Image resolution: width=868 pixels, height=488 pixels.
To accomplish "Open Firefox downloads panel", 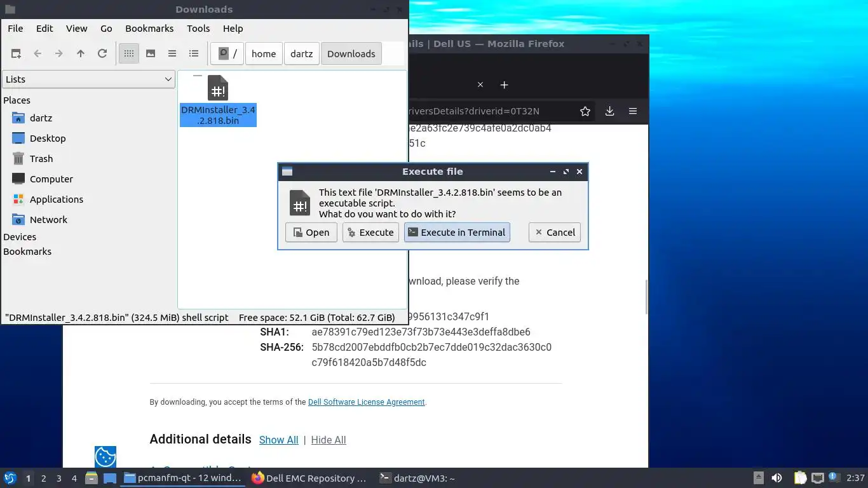I will click(609, 111).
